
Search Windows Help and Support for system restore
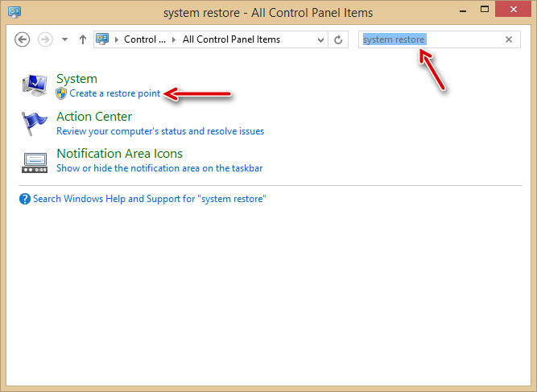(149, 199)
